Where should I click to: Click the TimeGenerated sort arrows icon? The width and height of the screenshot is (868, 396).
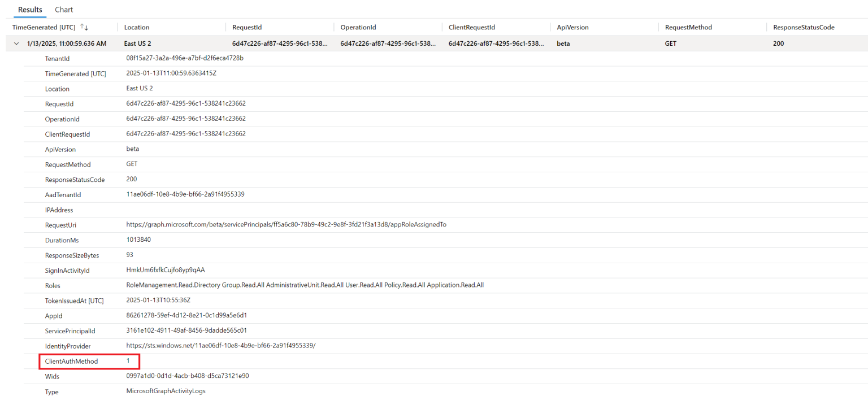coord(84,27)
